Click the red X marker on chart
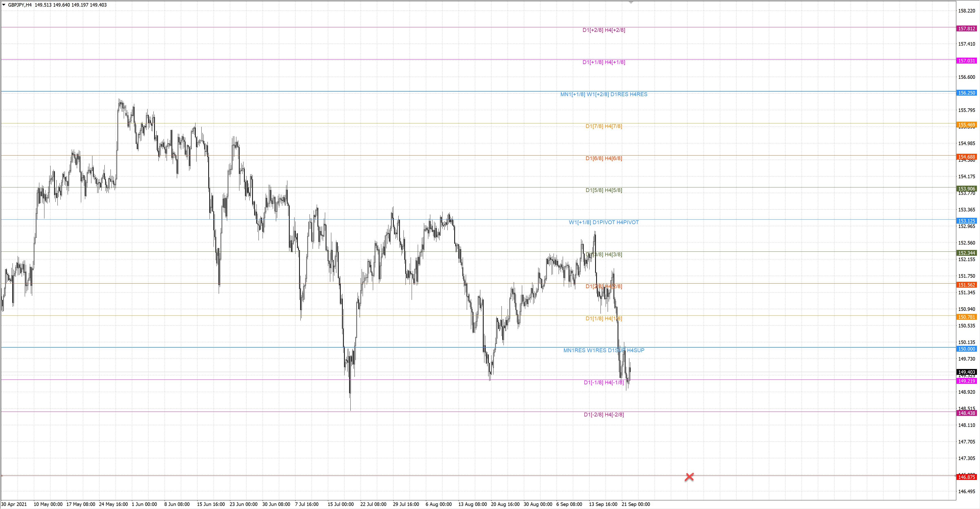 coord(689,477)
